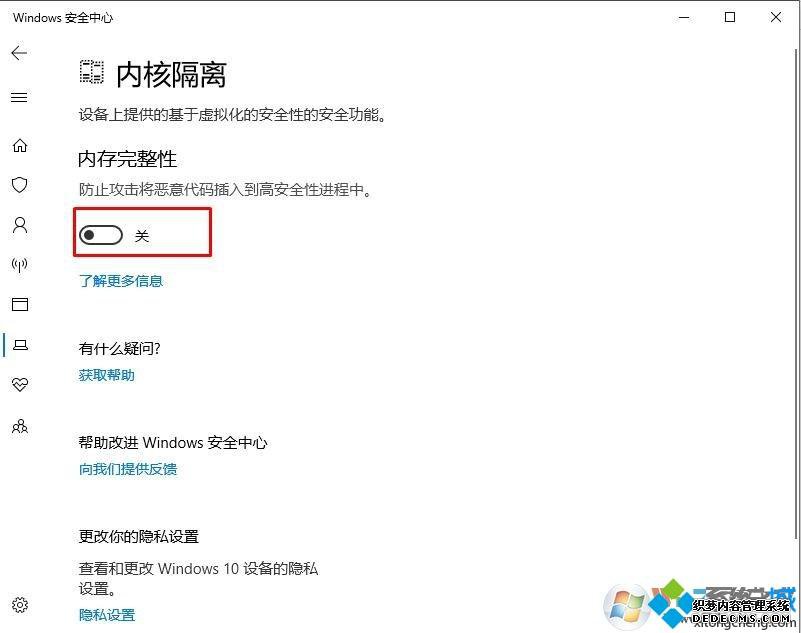Click the 更改你的隐私设置 heading
Screen dimensions: 801x633
point(138,536)
